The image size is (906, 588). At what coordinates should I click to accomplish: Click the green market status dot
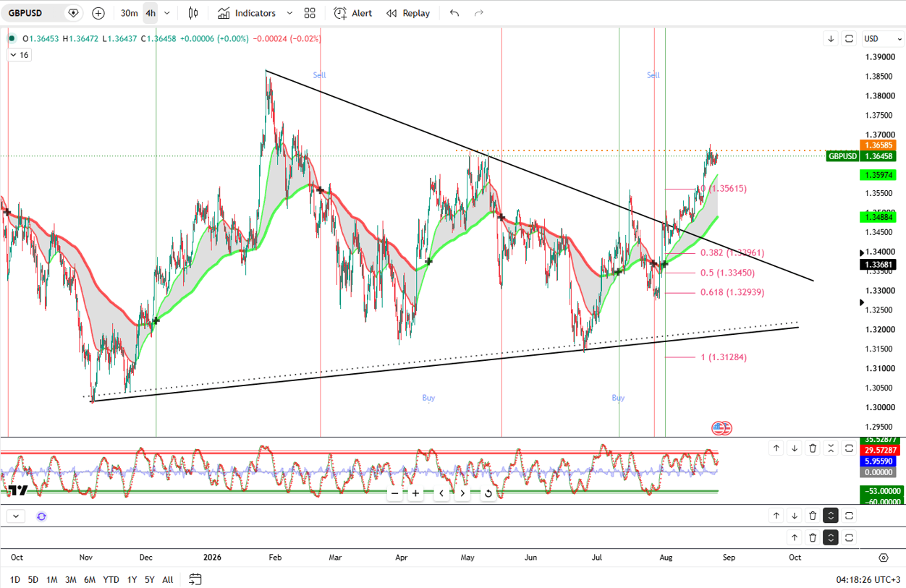pos(12,38)
